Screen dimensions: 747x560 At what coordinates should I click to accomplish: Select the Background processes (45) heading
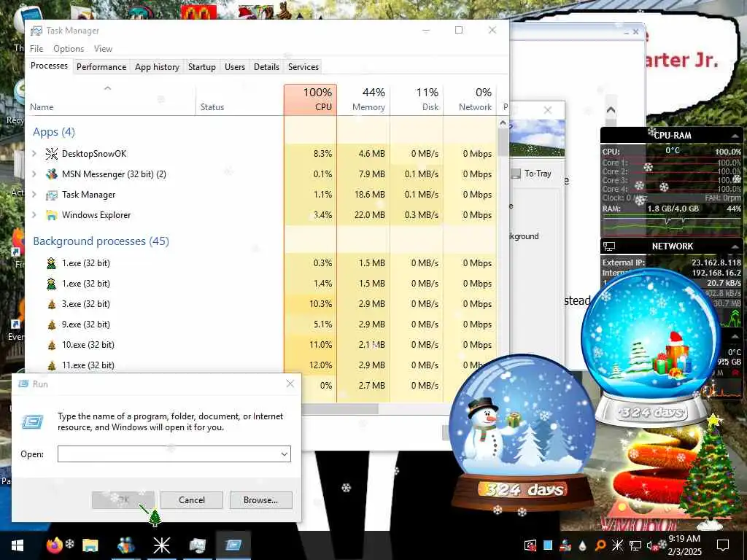pos(101,241)
